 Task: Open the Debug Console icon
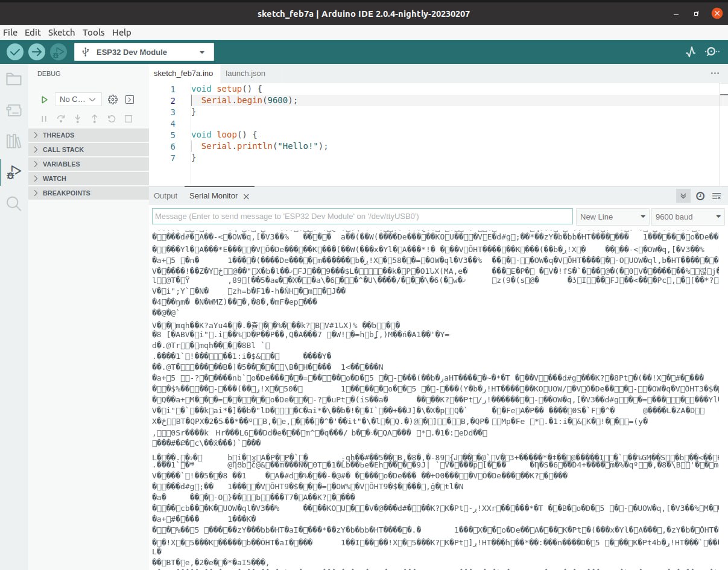click(x=130, y=100)
